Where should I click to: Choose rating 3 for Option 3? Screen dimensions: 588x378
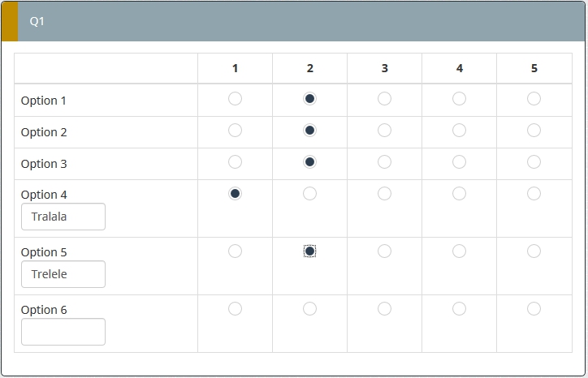pyautogui.click(x=384, y=162)
